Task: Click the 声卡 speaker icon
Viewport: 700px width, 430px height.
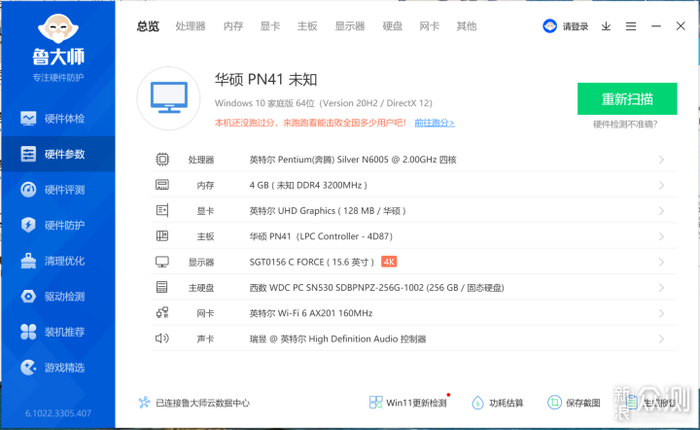Action: [162, 338]
